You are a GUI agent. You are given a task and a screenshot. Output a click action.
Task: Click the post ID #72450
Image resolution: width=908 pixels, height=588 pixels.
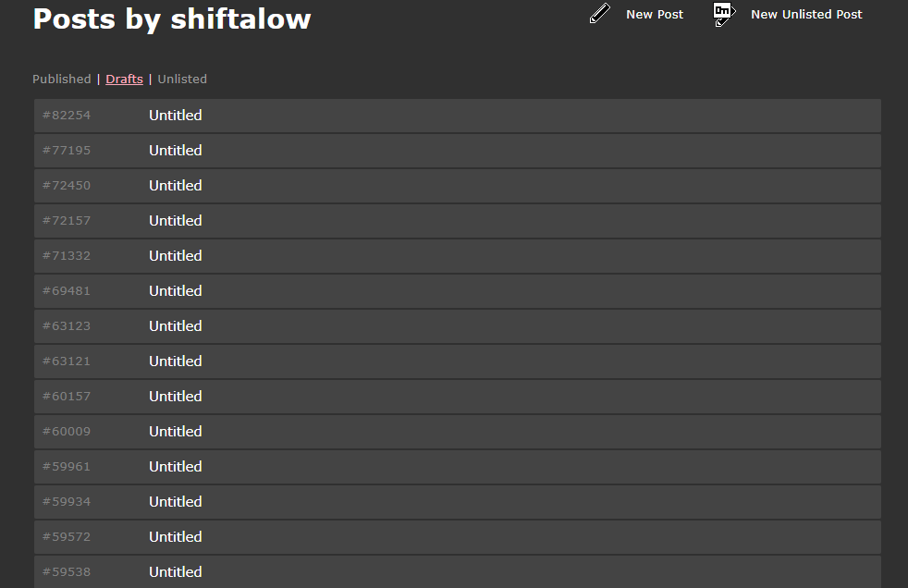[x=67, y=185]
